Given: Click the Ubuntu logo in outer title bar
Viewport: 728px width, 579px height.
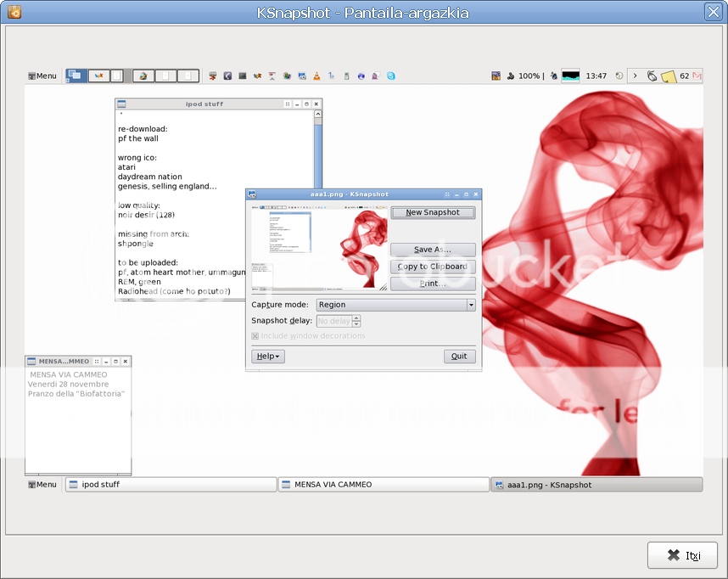Looking at the screenshot, I should 14,12.
